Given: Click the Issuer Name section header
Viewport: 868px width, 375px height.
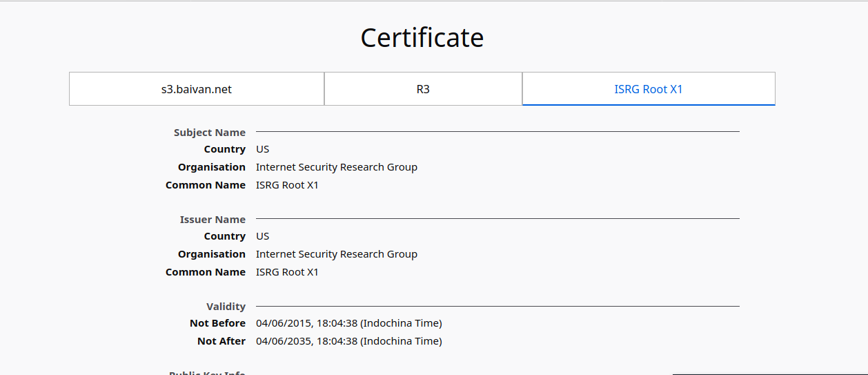Looking at the screenshot, I should (213, 220).
